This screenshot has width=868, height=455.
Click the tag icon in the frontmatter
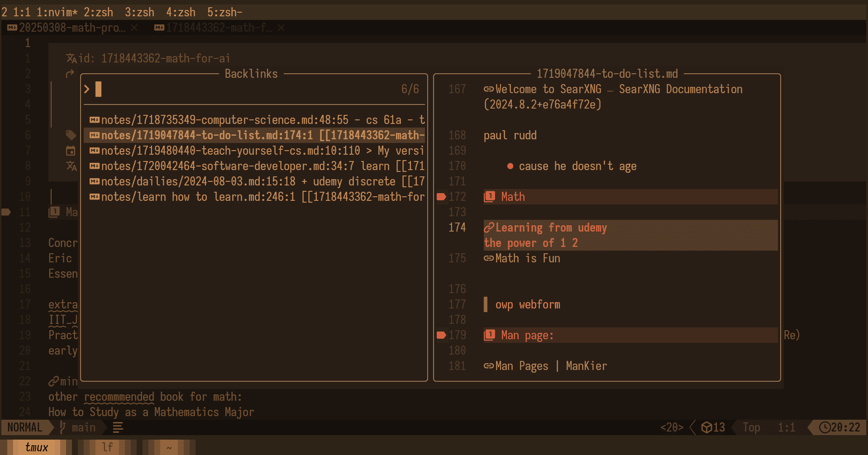[x=71, y=135]
